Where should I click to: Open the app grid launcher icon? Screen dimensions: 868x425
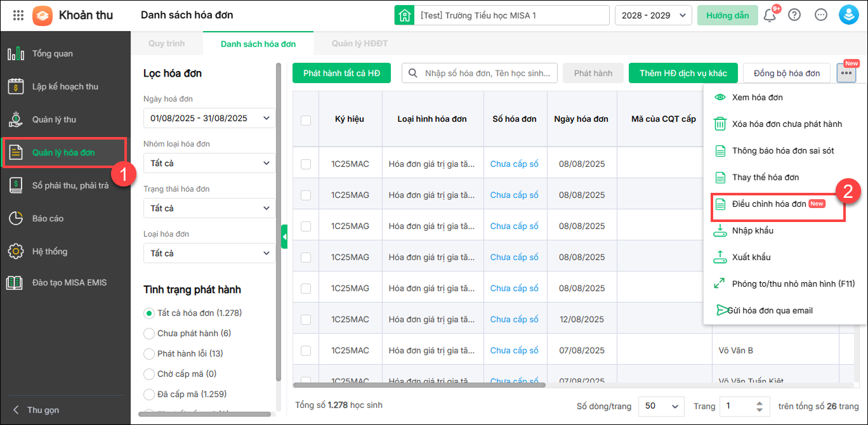click(18, 15)
